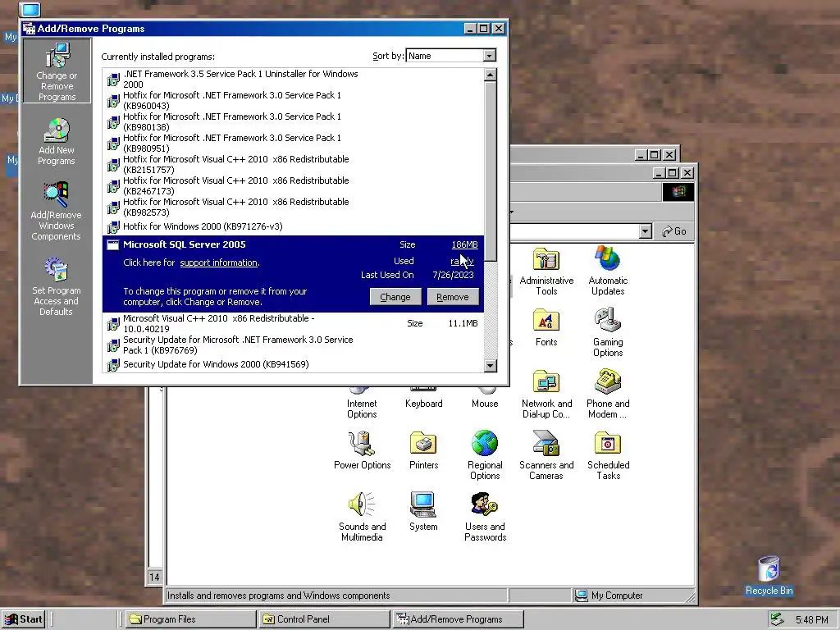Select .NET Framework 3.5 SP1 Uninstaller entry
The image size is (840, 630).
[294, 80]
